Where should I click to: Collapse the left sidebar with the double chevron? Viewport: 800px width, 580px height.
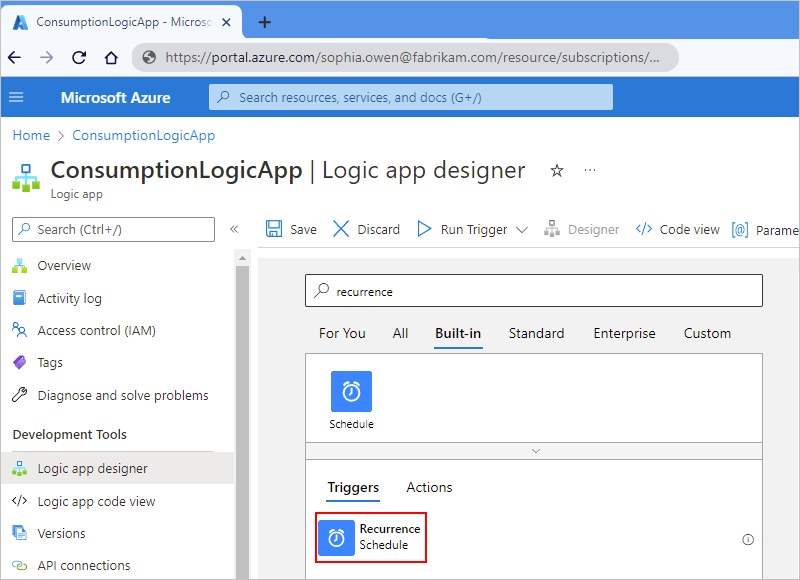click(234, 229)
